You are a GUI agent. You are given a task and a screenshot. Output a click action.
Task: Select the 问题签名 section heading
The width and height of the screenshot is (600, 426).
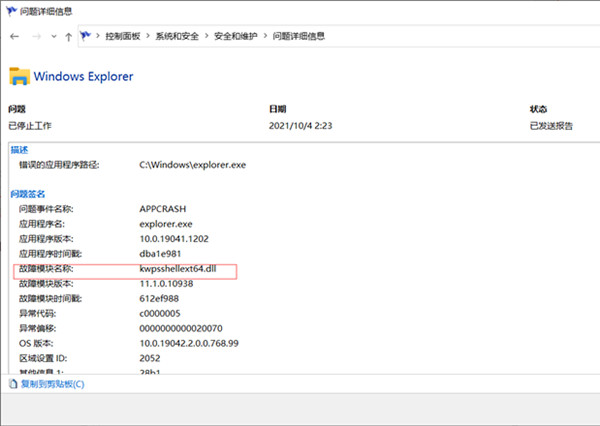tap(28, 194)
